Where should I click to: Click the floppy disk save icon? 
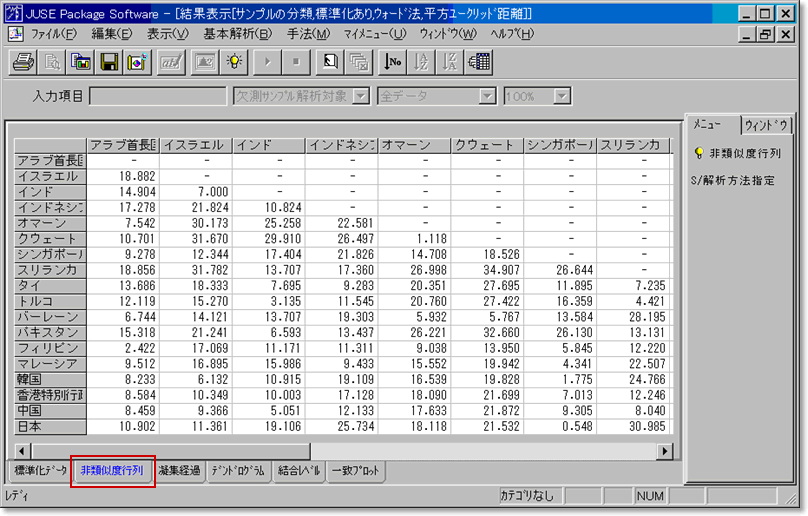pos(109,63)
